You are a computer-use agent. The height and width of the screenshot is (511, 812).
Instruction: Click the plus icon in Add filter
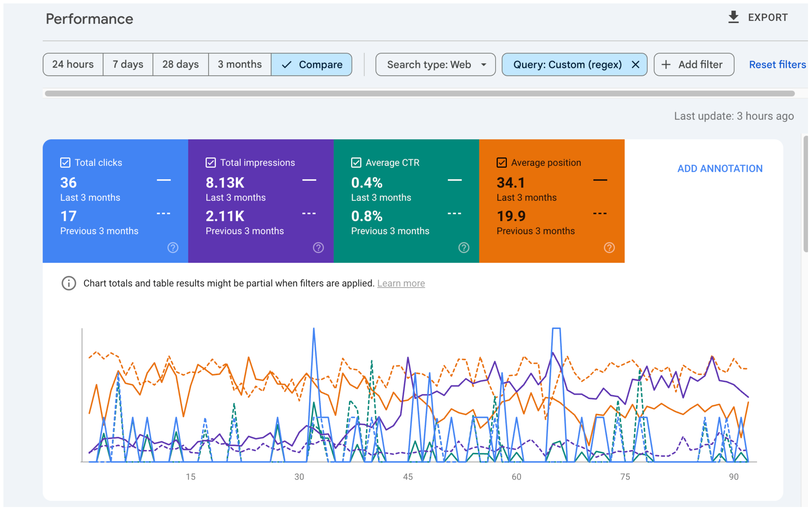pyautogui.click(x=666, y=64)
